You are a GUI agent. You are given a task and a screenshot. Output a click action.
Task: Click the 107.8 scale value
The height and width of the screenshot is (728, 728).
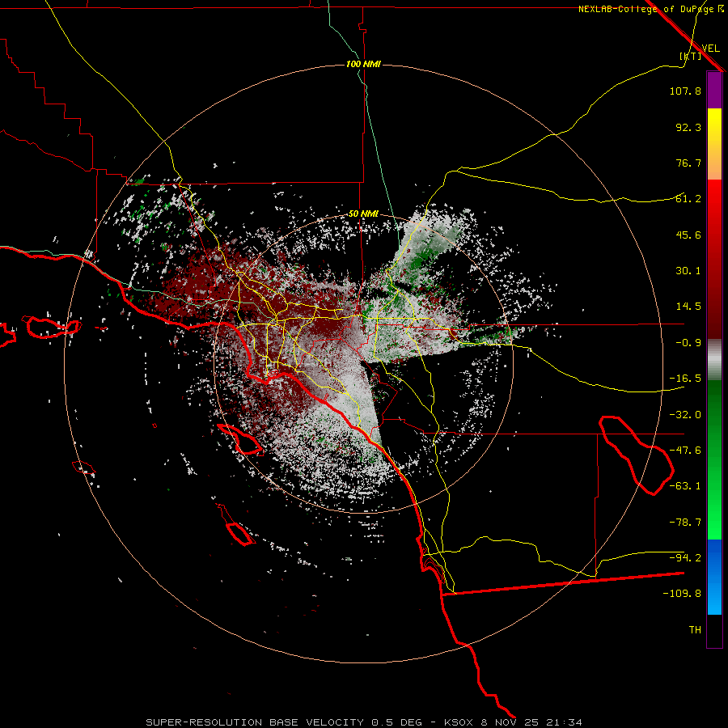[685, 91]
